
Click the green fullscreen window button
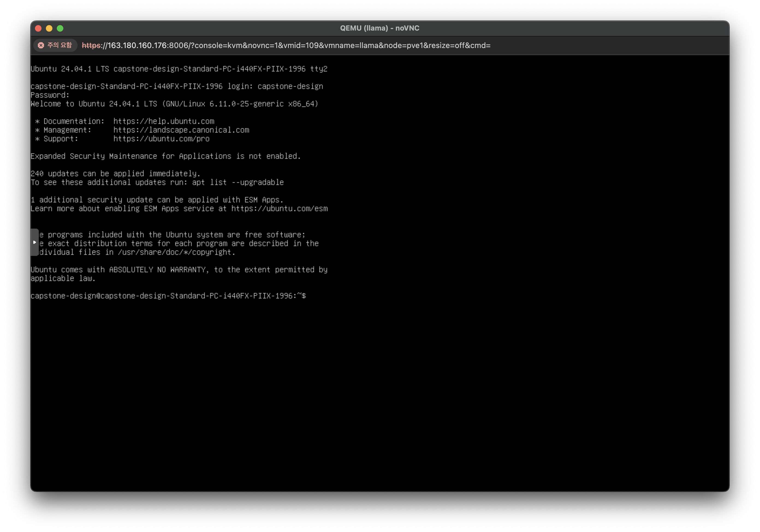tap(60, 28)
